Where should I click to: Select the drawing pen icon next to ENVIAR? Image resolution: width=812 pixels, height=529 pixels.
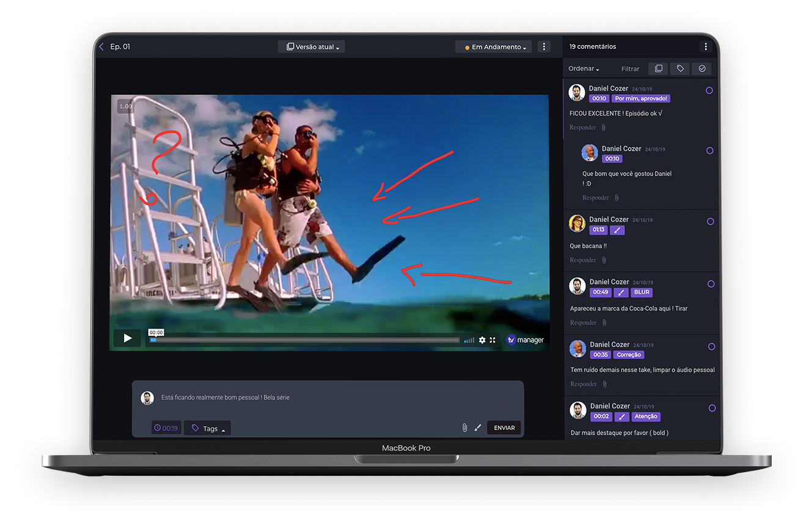[x=478, y=427]
